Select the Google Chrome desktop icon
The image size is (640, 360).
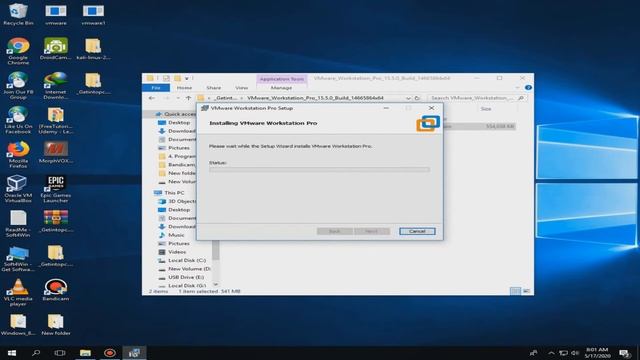18,51
